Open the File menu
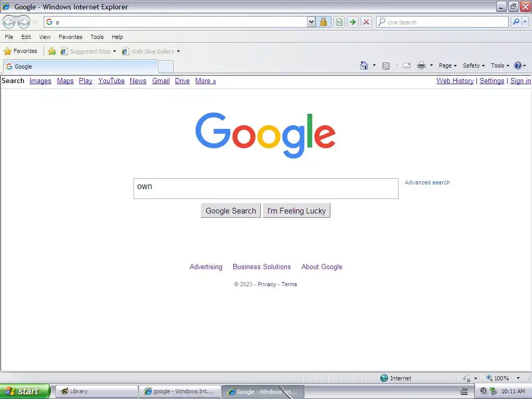Screen dimensions: 532x399 9,37
